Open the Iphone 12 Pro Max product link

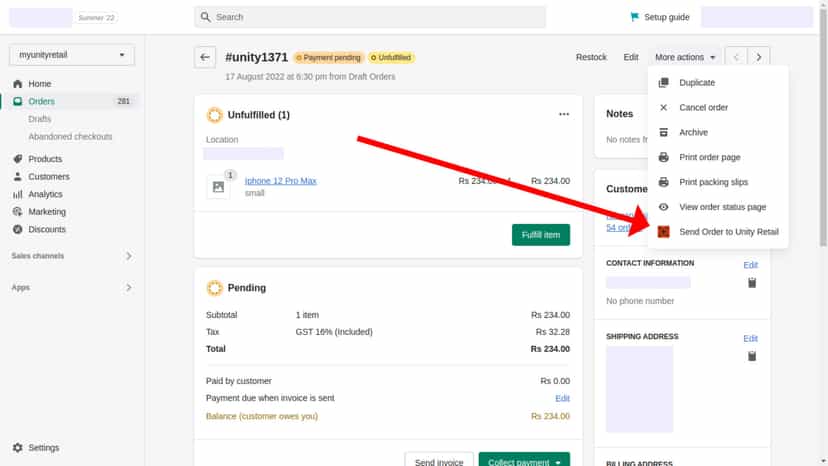point(280,181)
